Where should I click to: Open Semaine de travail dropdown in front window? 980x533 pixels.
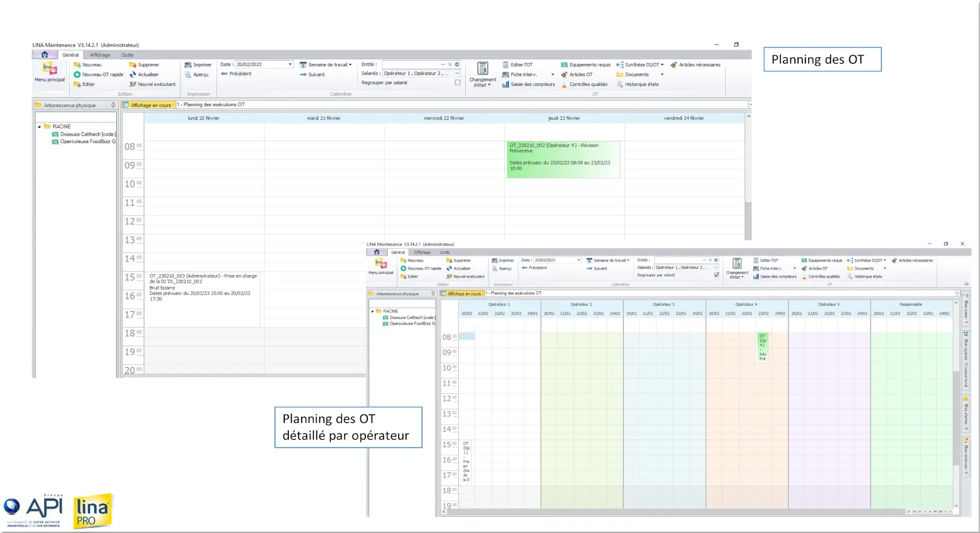tap(628, 260)
